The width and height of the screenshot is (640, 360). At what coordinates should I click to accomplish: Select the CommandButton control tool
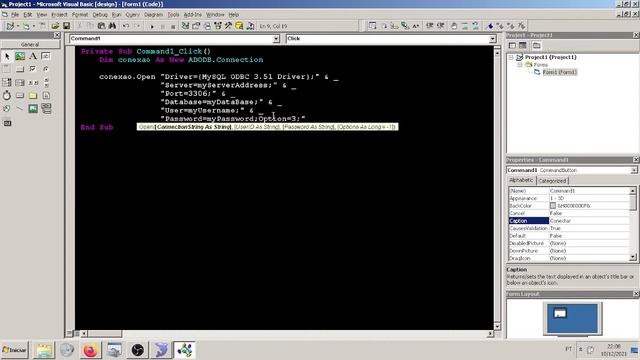pyautogui.click(x=20, y=69)
